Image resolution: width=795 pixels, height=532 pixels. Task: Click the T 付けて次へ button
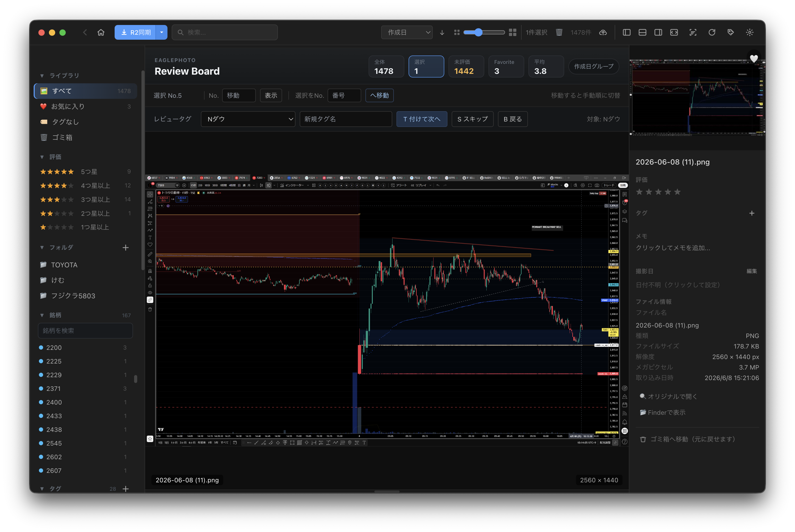[421, 119]
